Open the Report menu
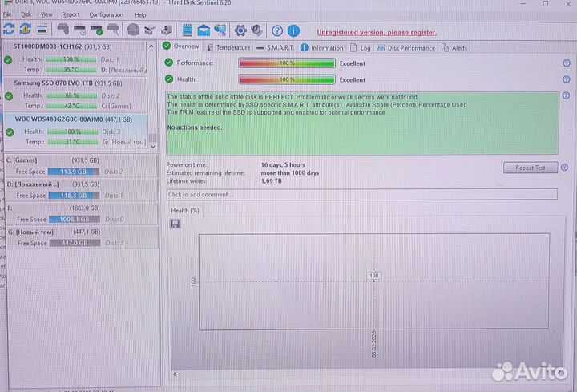The image size is (577, 392). (x=71, y=14)
